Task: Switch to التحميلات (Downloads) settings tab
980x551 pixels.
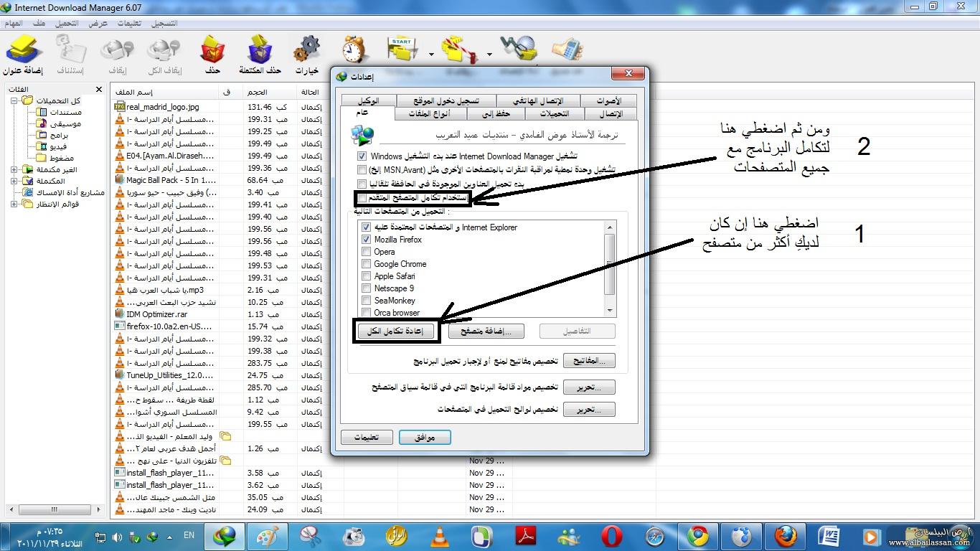Action: [554, 113]
